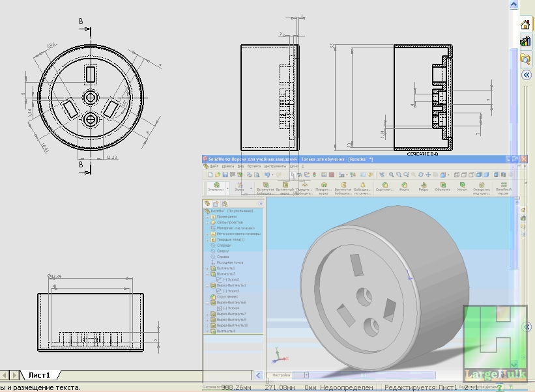This screenshot has height=392, width=535.
Task: Click the Ребро (Rib) feature icon
Action: (x=424, y=186)
